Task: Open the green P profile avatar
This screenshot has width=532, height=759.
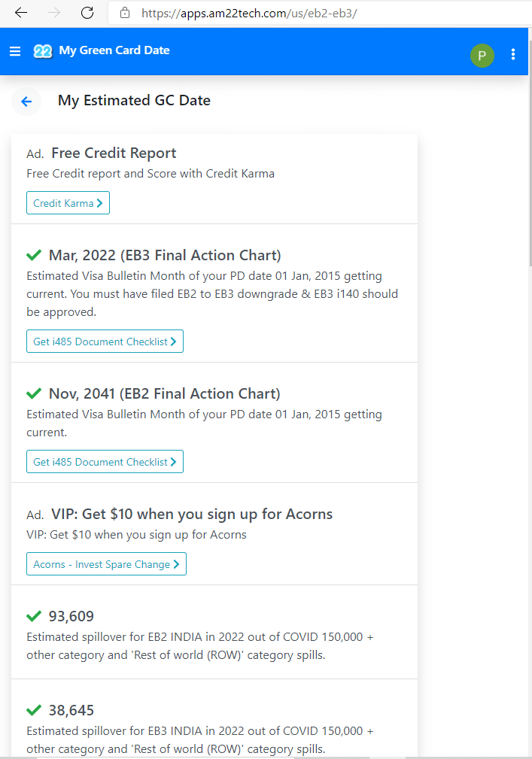Action: pyautogui.click(x=482, y=55)
